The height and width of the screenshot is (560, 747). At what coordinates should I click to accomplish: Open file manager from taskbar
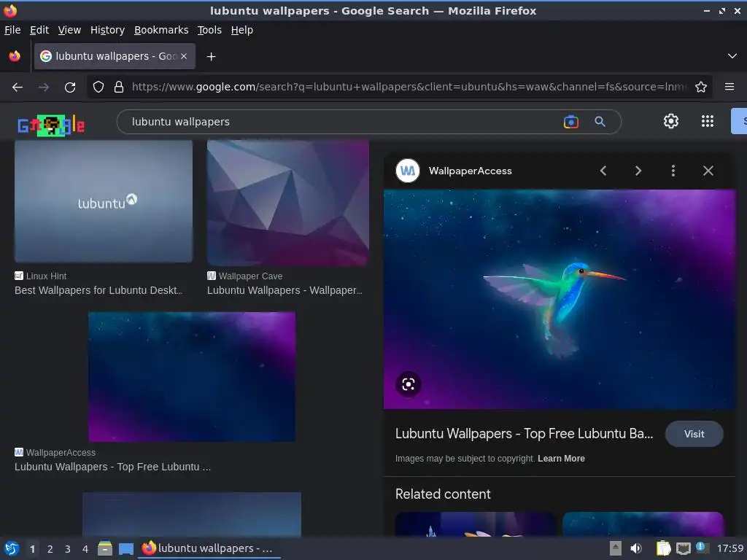click(105, 548)
